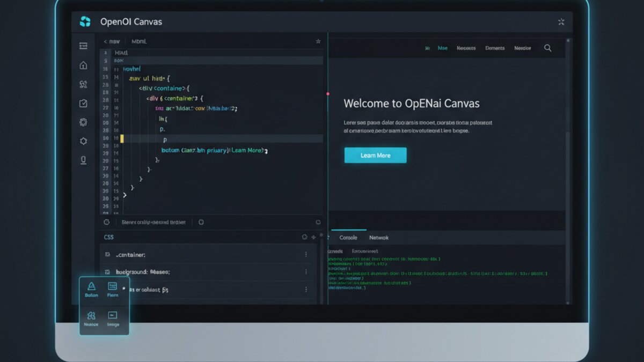The height and width of the screenshot is (362, 644).
Task: Insert the 'Neasce' component from palette
Action: (x=91, y=319)
